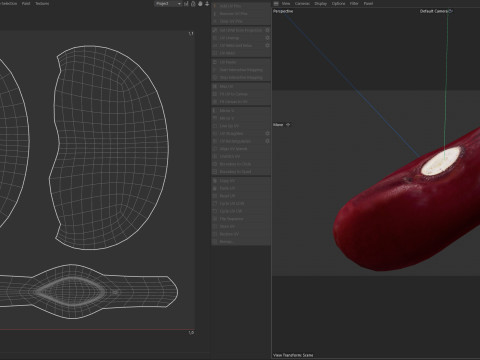Open settings gear beside UV Rectangularize
The image size is (480, 360).
pos(267,141)
